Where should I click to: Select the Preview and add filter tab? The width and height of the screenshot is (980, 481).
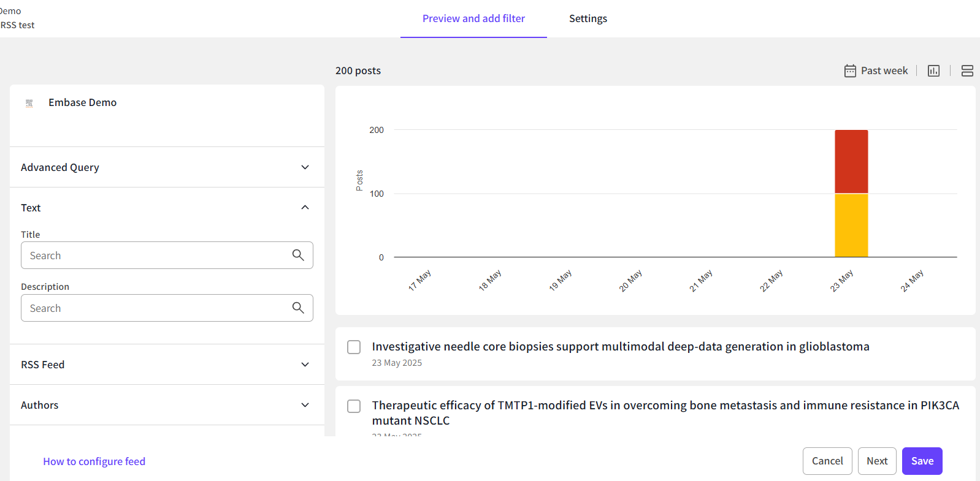[x=473, y=18]
